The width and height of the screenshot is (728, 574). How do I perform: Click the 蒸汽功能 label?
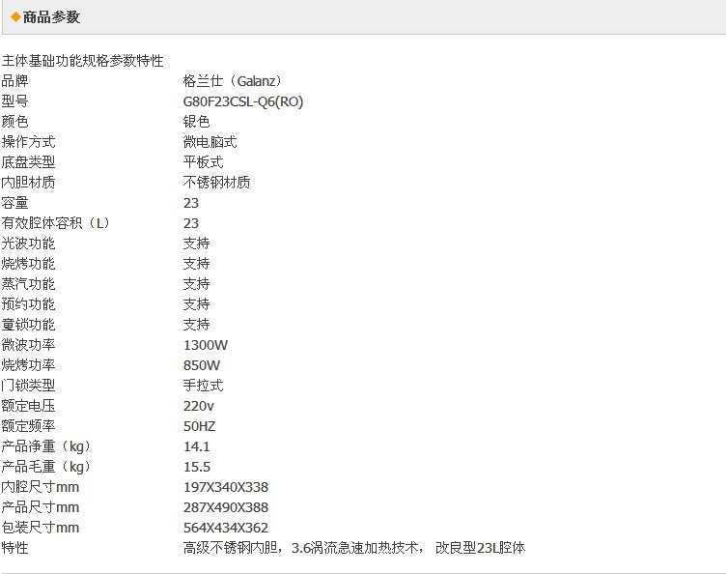point(28,284)
